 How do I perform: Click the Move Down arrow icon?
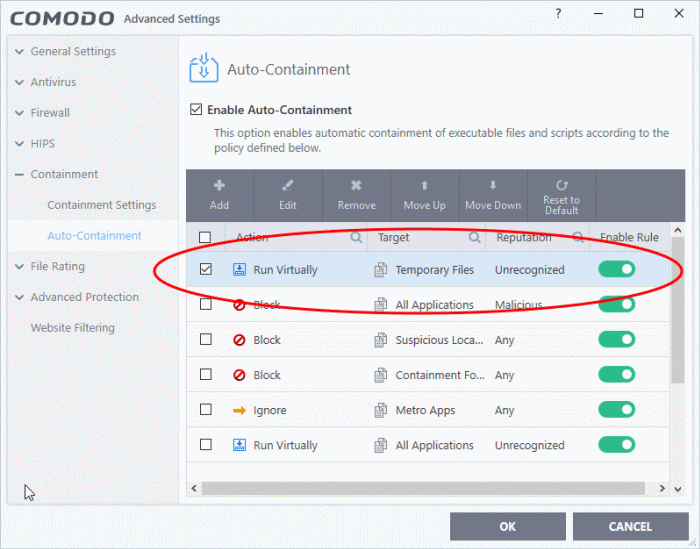(493, 185)
